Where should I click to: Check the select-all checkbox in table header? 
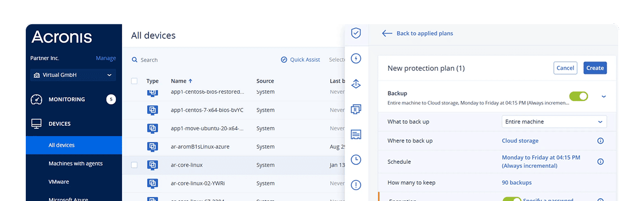coord(134,81)
